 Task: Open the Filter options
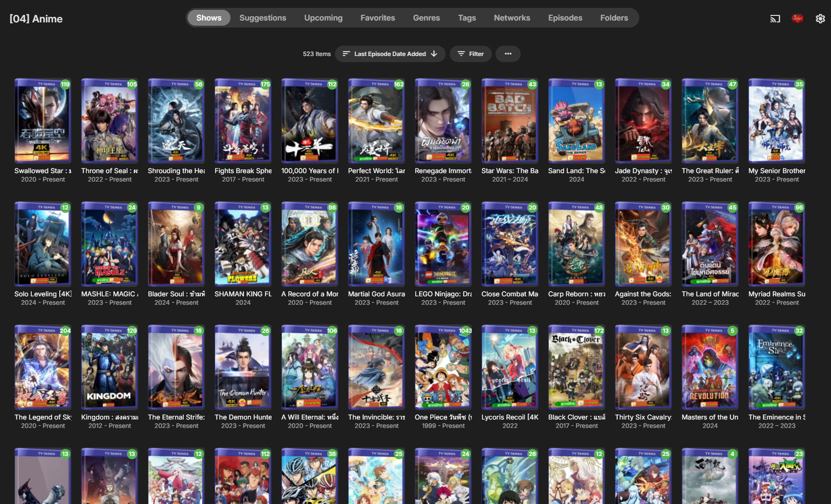[470, 54]
